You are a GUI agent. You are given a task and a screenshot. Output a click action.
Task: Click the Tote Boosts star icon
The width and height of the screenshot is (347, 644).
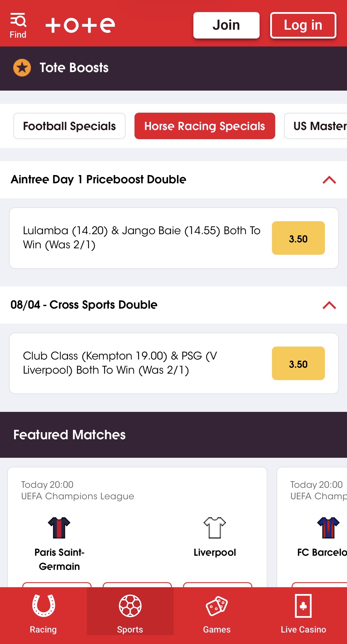(22, 67)
